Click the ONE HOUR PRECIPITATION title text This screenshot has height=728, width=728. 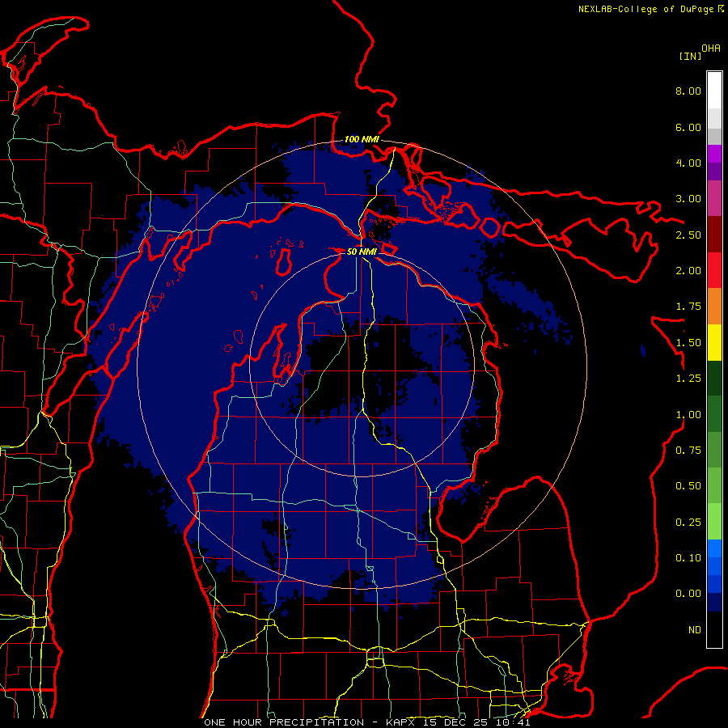pyautogui.click(x=284, y=722)
